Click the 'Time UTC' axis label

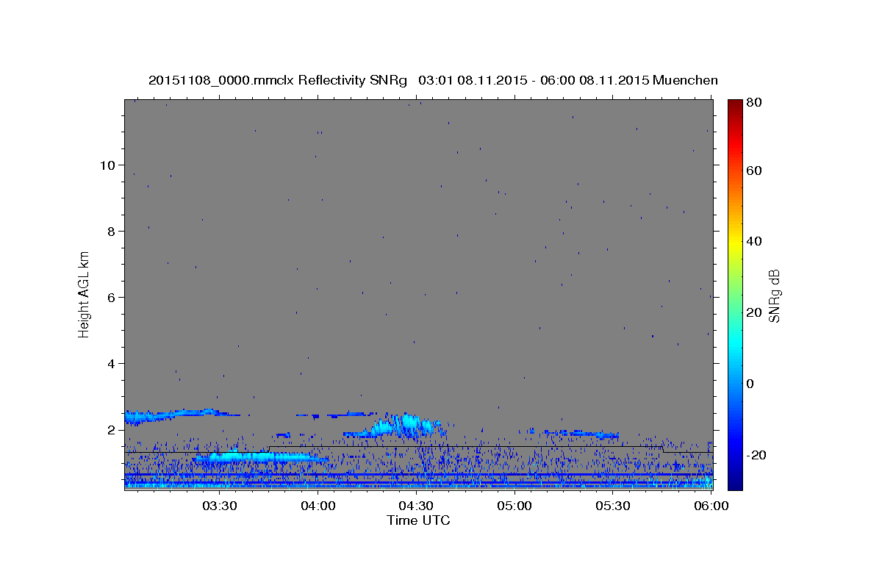[x=418, y=520]
